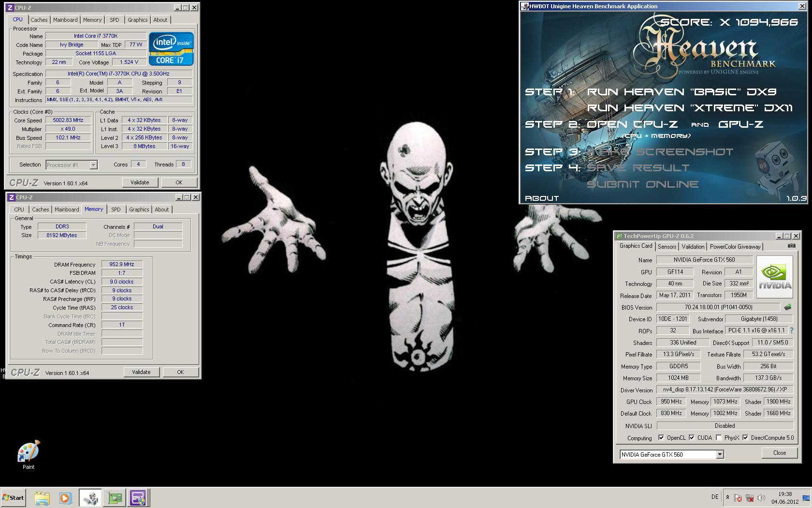Open CPU tab in lower CPU-Z window
The height and width of the screenshot is (508, 812).
(19, 209)
